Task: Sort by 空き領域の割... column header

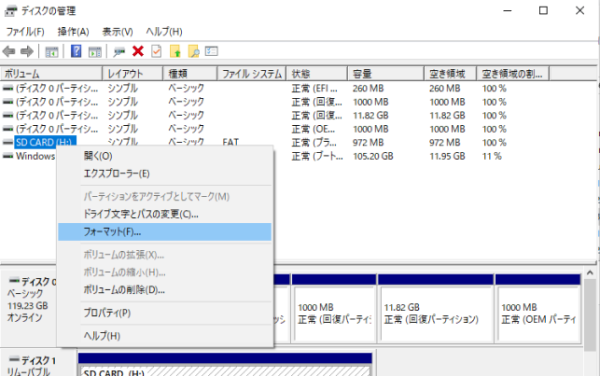Action: coord(513,73)
